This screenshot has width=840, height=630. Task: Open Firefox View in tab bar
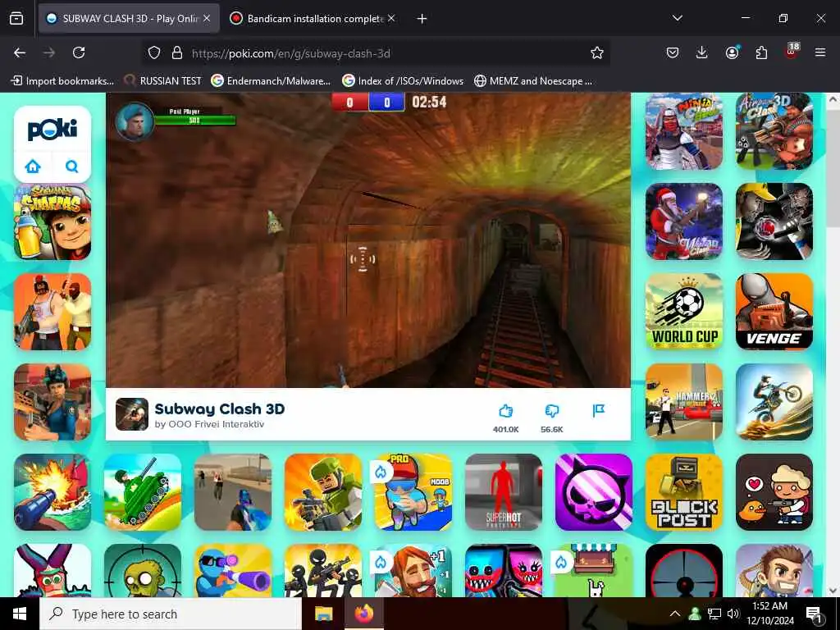pos(16,19)
